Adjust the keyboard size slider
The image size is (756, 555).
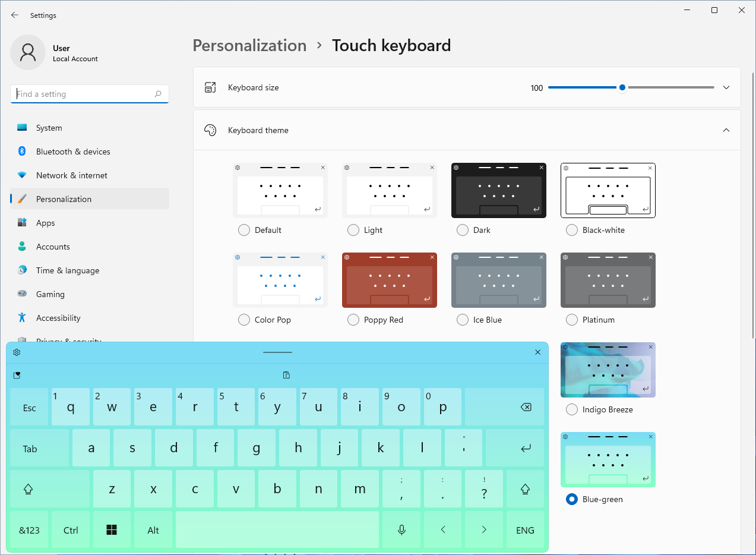(622, 87)
